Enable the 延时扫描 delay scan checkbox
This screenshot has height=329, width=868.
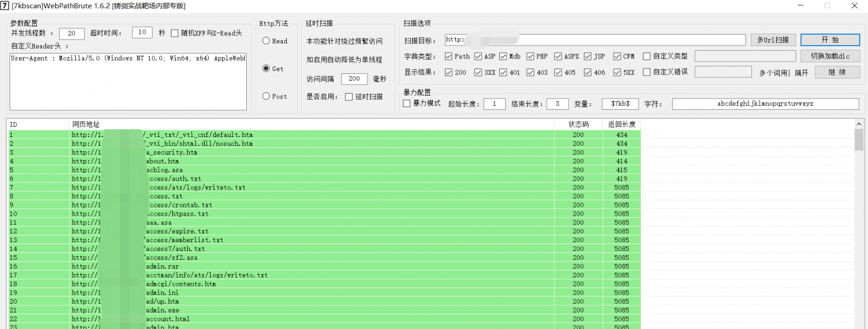[x=349, y=97]
